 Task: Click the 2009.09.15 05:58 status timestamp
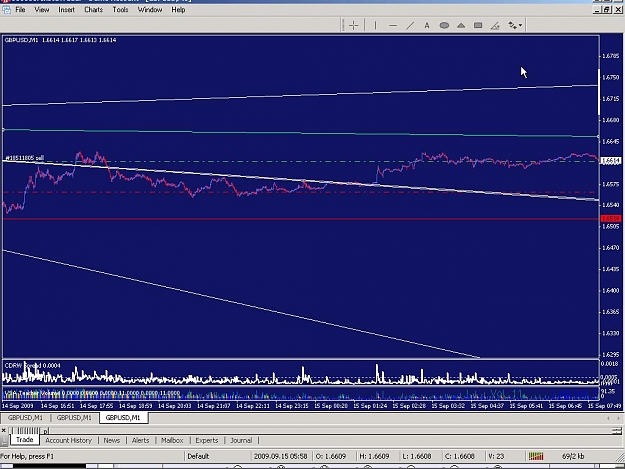tap(280, 456)
